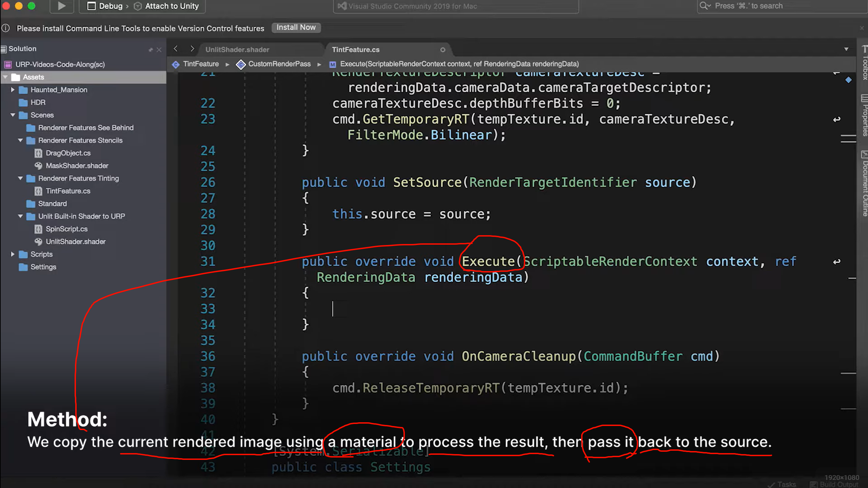Click the SetSource method name in code
Screen dimensions: 868x488
[427, 182]
